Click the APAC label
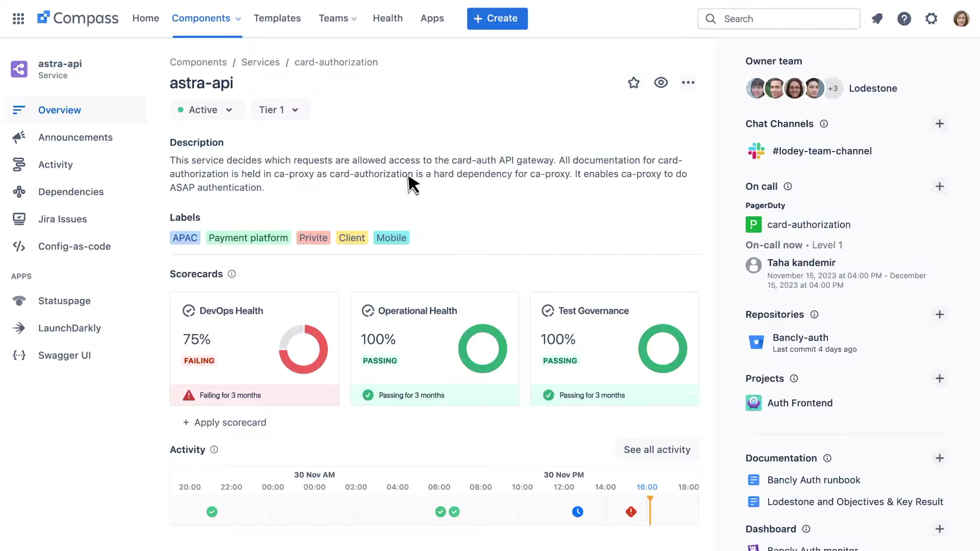980x551 pixels. click(x=185, y=238)
